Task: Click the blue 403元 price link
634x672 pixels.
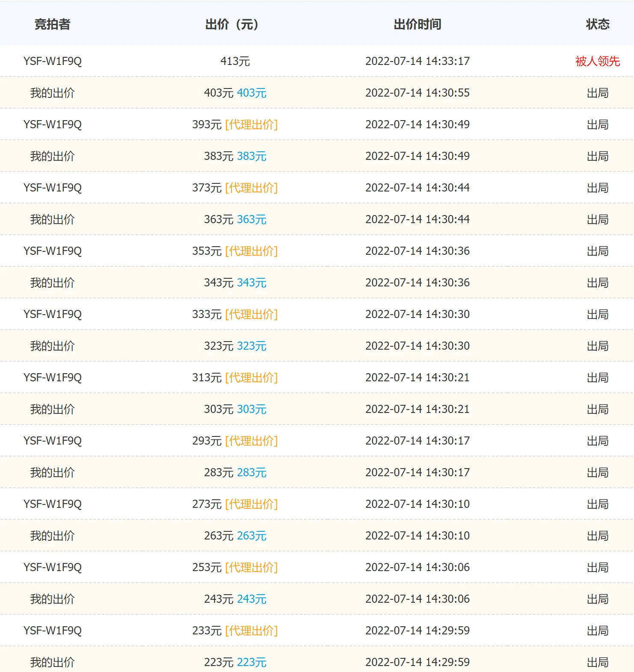Action: click(x=252, y=93)
